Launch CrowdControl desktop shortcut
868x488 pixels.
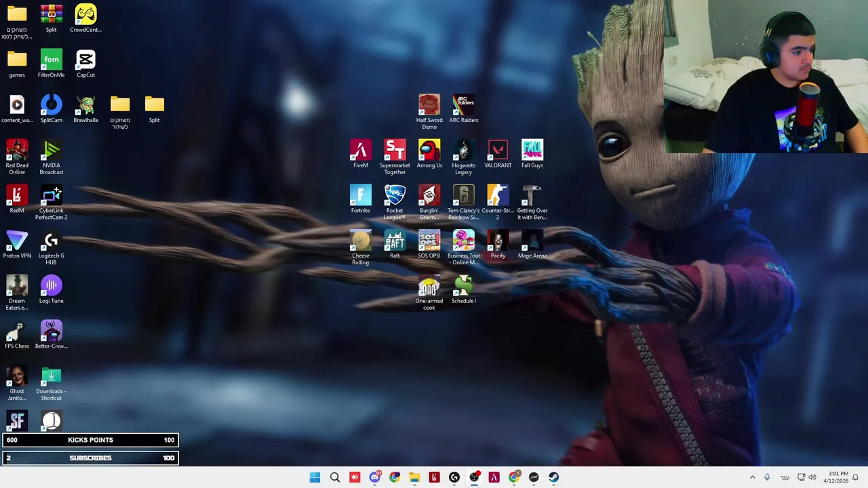(85, 18)
